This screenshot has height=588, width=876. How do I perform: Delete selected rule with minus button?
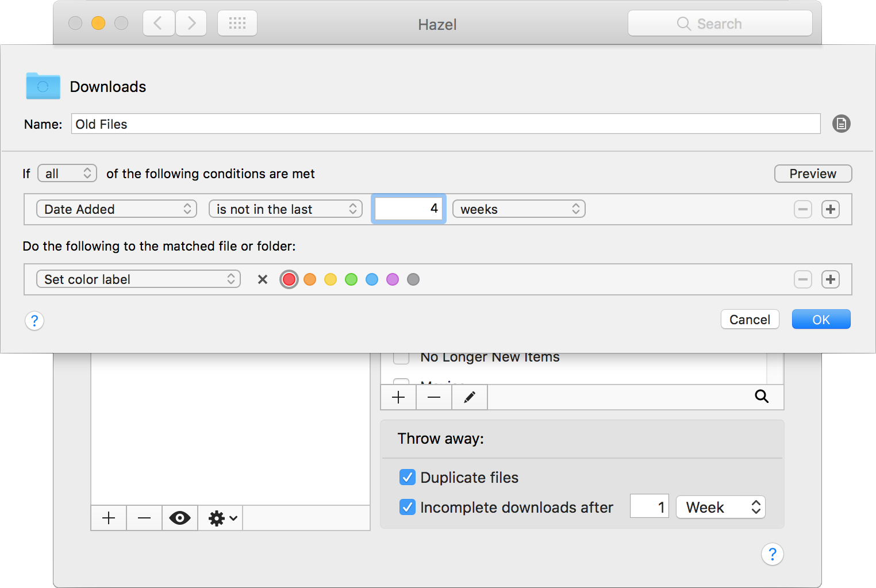(434, 397)
